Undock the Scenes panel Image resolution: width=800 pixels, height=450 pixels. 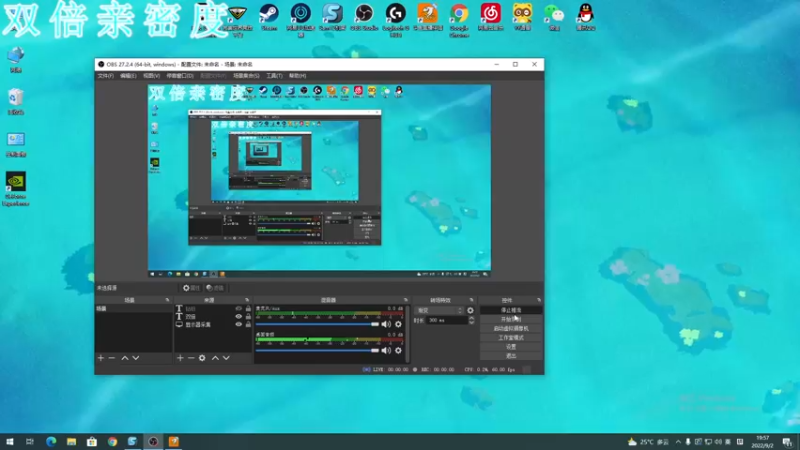coord(167,300)
